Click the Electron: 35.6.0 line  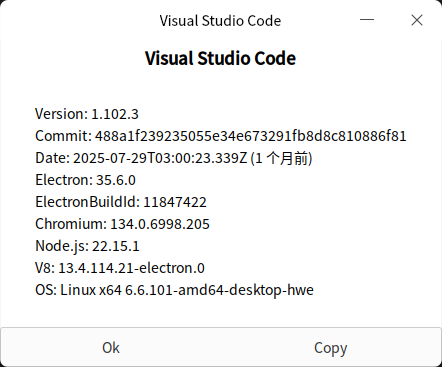click(85, 180)
